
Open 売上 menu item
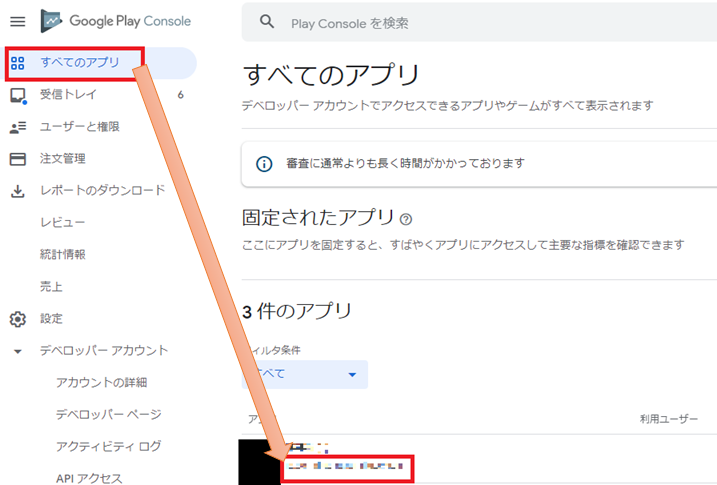51,287
